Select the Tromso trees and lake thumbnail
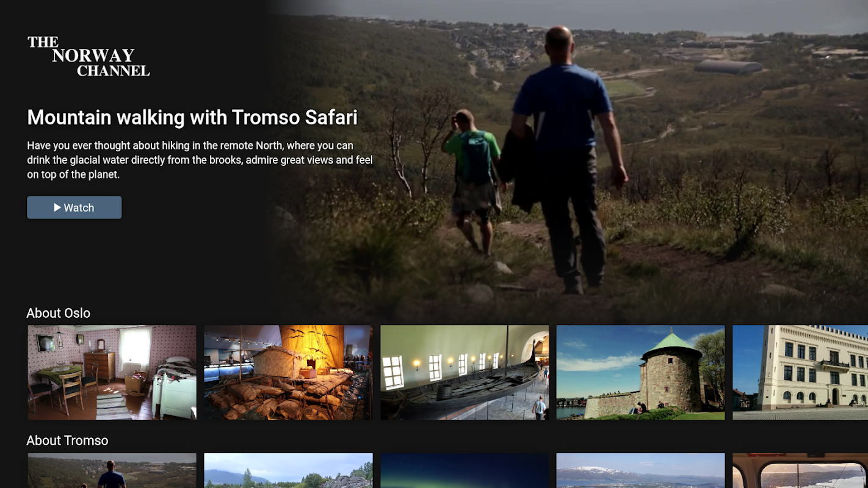 (288, 470)
